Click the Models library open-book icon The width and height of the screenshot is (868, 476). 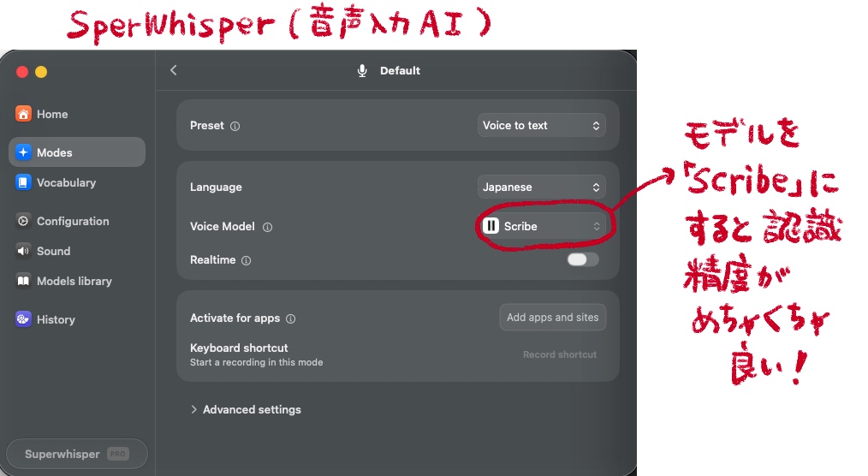point(23,281)
